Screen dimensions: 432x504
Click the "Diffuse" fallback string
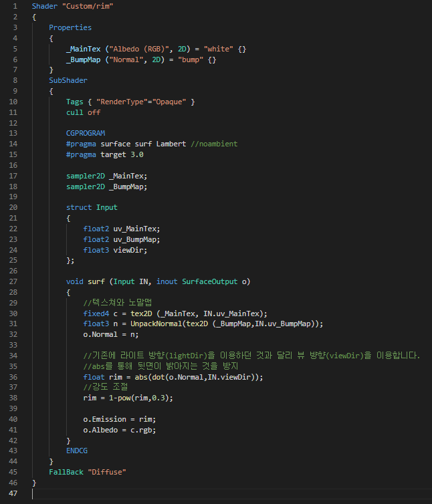[107, 472]
